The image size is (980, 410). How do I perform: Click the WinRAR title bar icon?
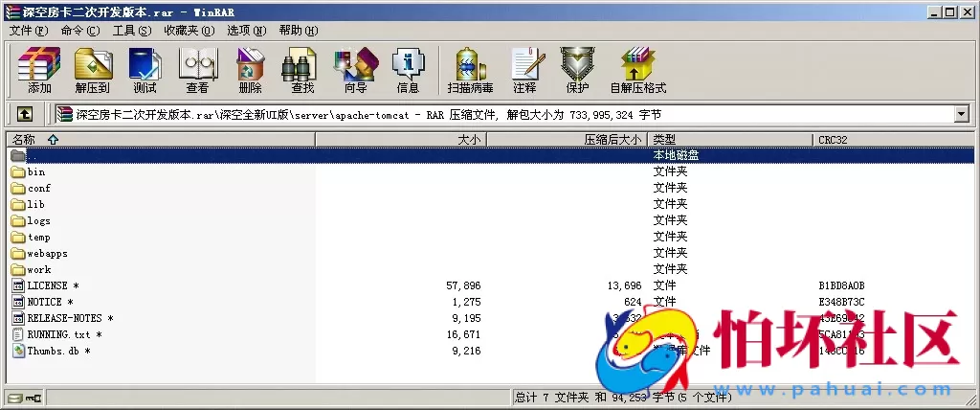point(11,11)
